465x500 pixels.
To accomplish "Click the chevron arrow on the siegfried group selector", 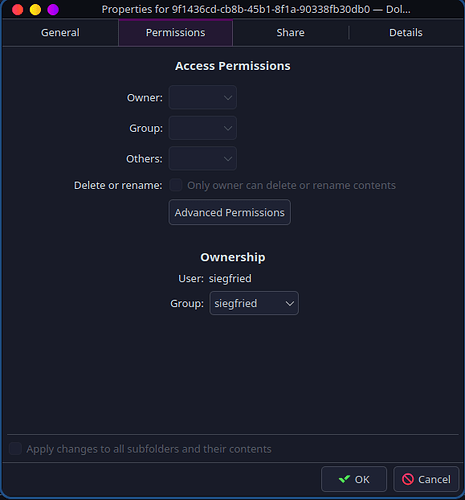I will tap(290, 303).
